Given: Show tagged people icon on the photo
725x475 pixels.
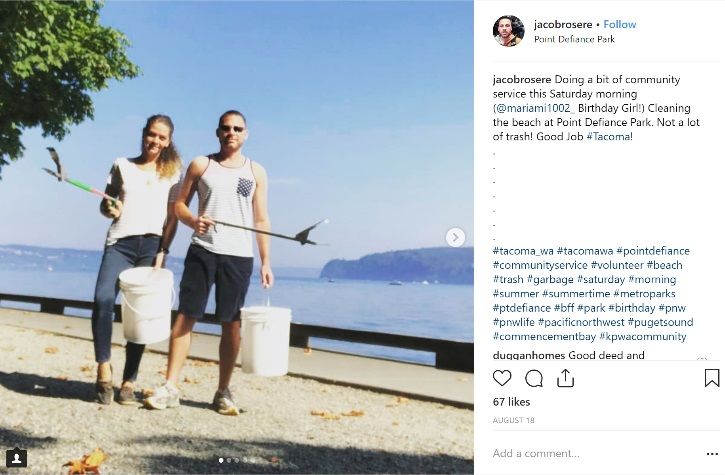Looking at the screenshot, I should point(17,458).
